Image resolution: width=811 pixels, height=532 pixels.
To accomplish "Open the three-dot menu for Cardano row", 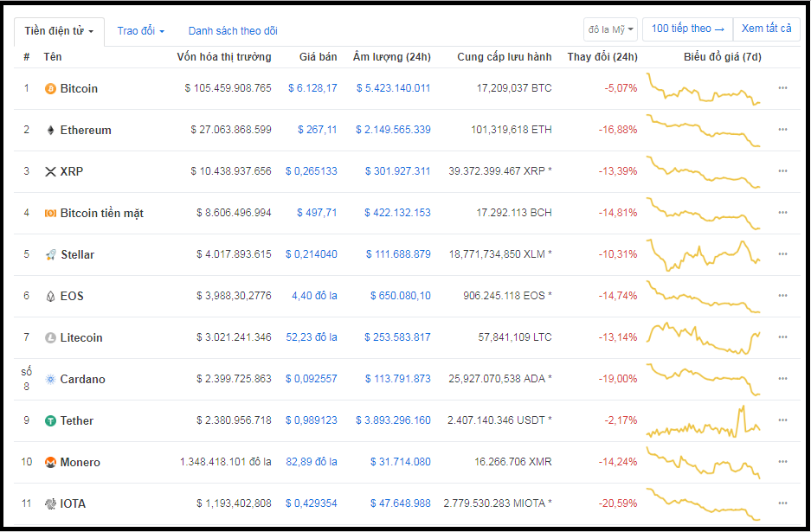I will pyautogui.click(x=782, y=378).
